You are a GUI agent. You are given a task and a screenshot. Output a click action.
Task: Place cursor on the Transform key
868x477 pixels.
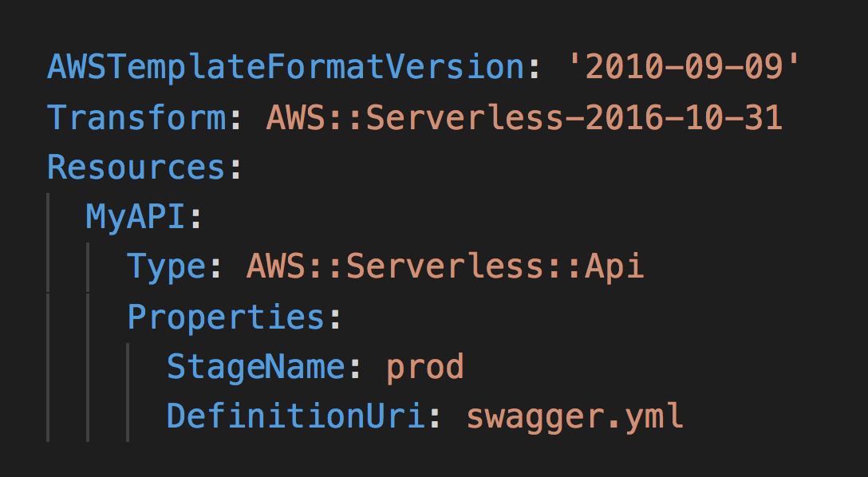[136, 117]
